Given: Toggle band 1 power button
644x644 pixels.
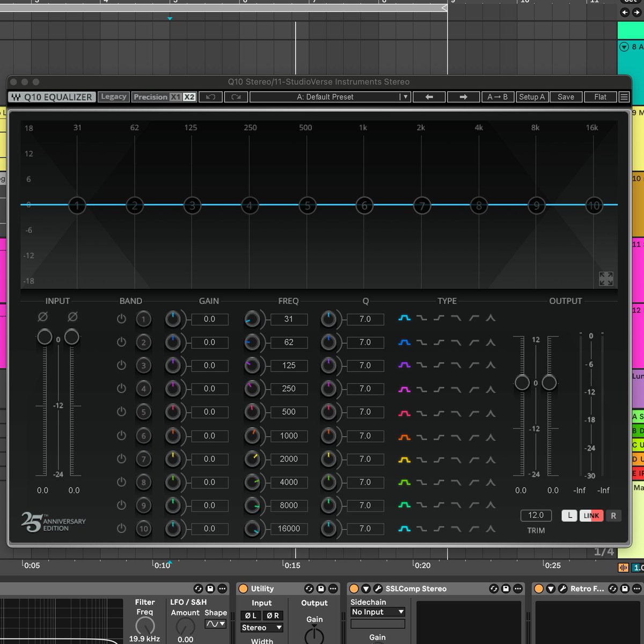Looking at the screenshot, I should pos(121,319).
